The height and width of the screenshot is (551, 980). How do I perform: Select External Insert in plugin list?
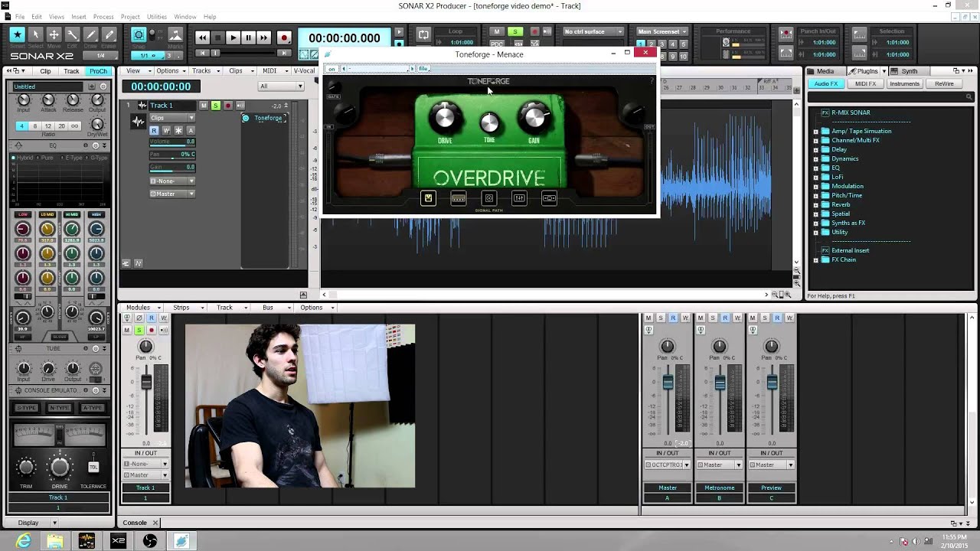tap(850, 250)
